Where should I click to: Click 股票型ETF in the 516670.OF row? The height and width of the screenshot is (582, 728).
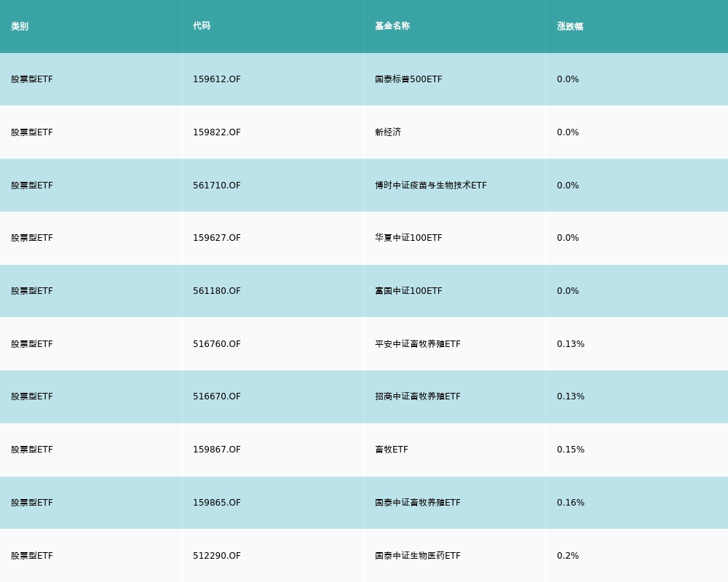coord(32,396)
